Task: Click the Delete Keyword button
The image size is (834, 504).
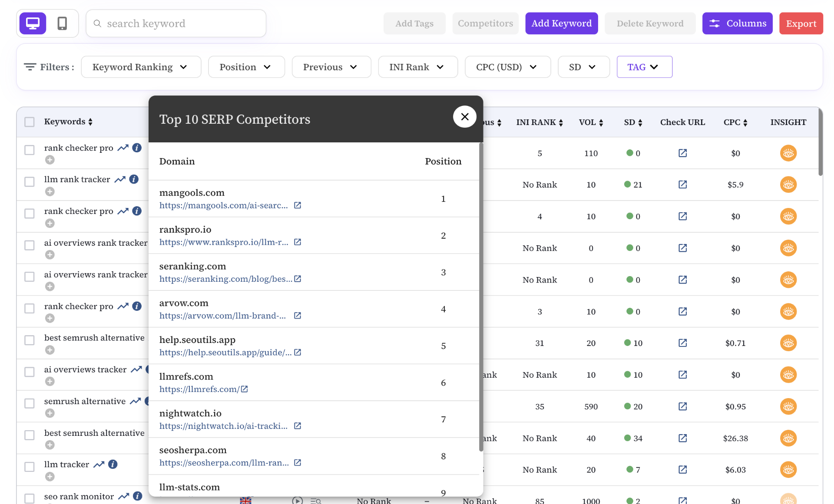Action: pyautogui.click(x=650, y=23)
